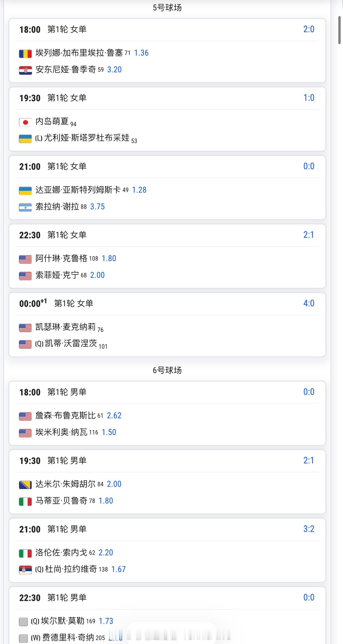Open player 凯瑟琳·麦克纳莉

(65, 327)
